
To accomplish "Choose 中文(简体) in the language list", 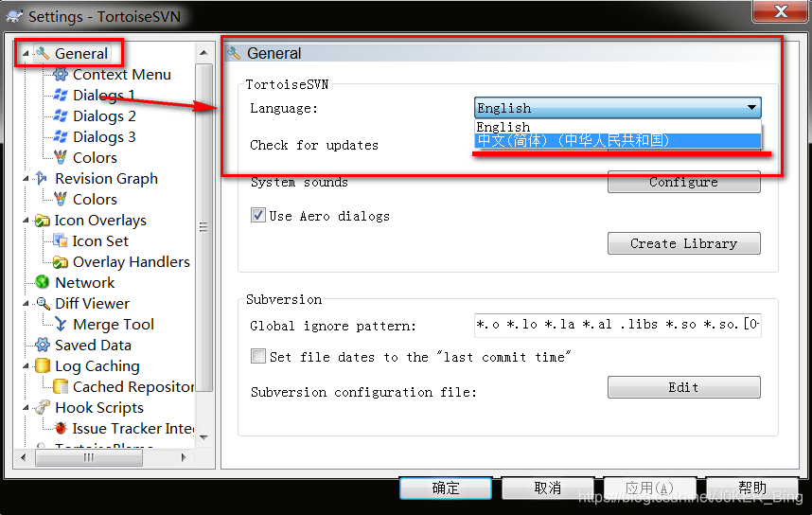I will click(617, 140).
